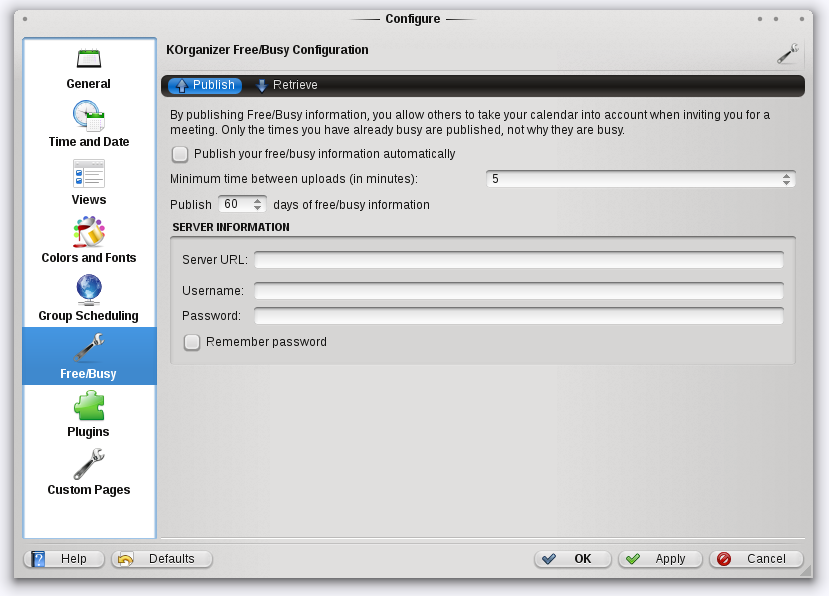The width and height of the screenshot is (829, 596).
Task: Decrease minimum time between uploads value
Action: tap(787, 182)
